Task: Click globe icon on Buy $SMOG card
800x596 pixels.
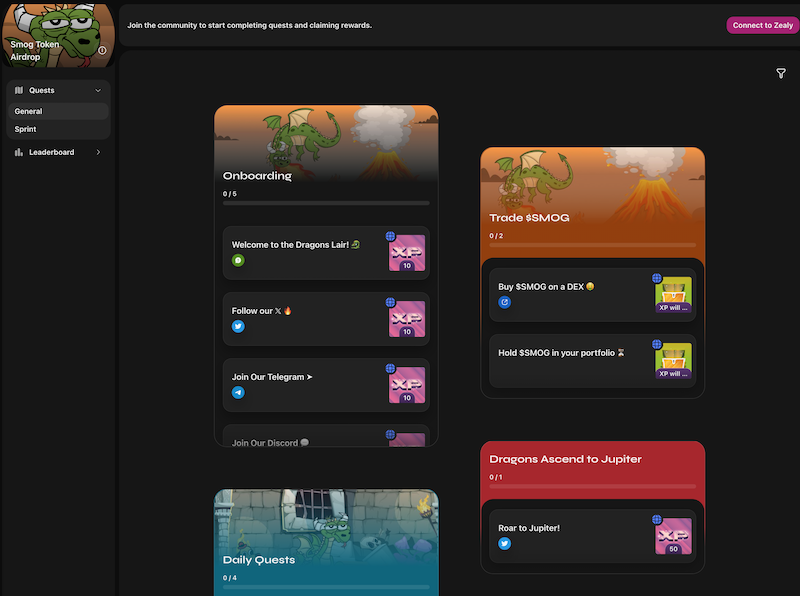Action: [657, 278]
